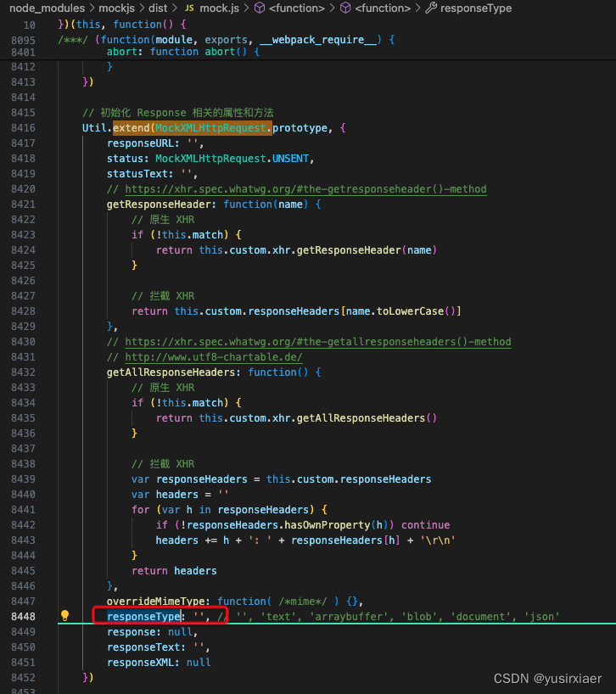
Task: Click the 'arraybuffer' comment text
Action: [x=348, y=617]
